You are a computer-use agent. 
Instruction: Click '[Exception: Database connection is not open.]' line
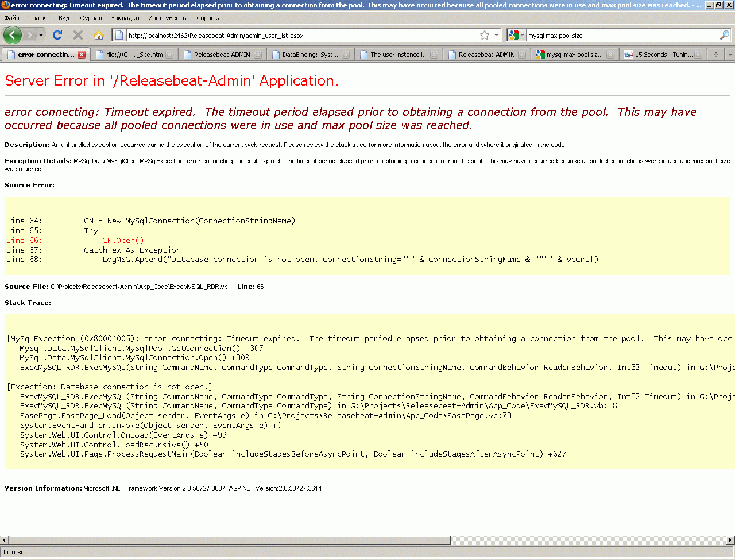[109, 387]
